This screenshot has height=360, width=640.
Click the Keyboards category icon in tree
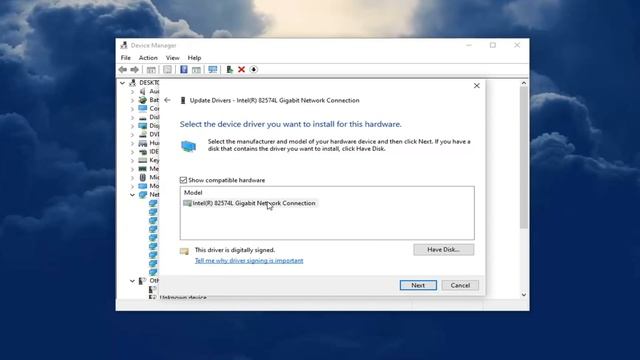(x=142, y=160)
